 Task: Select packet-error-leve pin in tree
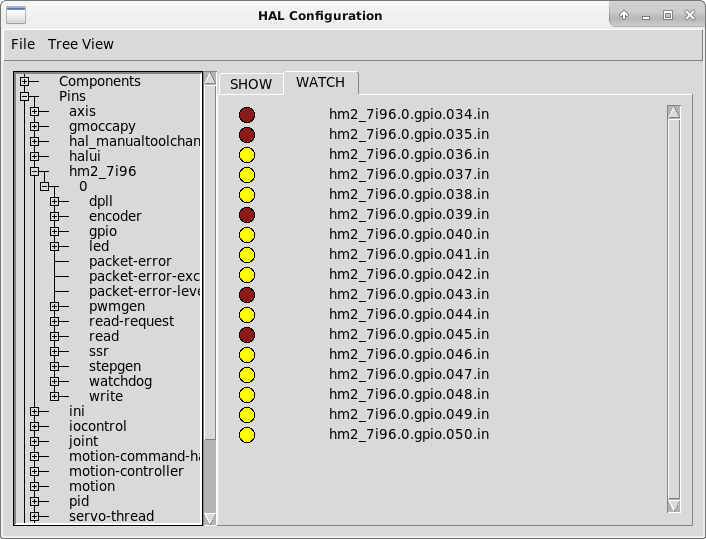pyautogui.click(x=145, y=291)
